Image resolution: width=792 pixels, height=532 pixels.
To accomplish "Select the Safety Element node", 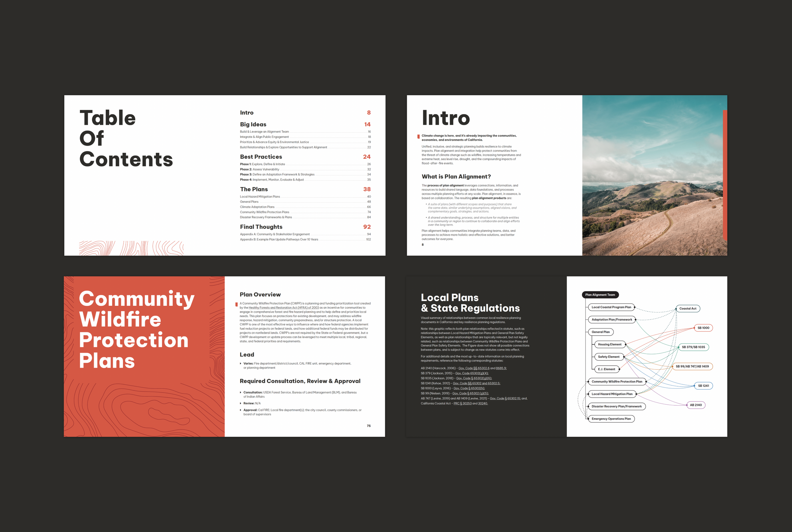I will [x=609, y=356].
